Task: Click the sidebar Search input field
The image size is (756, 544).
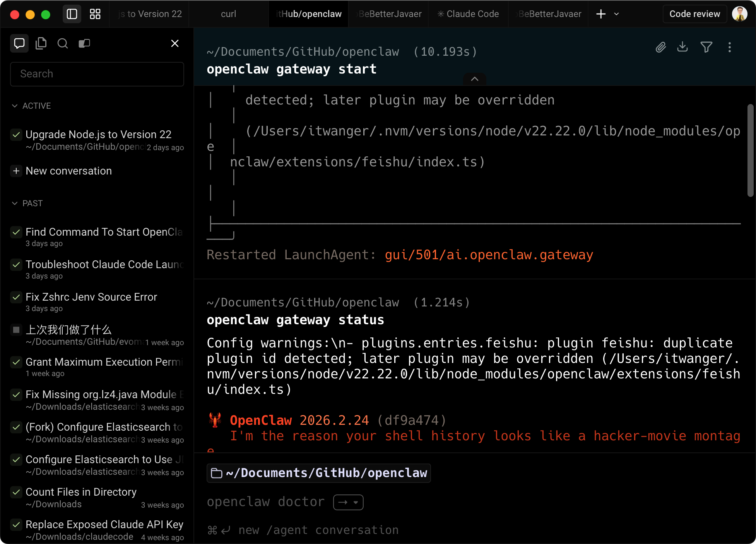Action: 97,74
